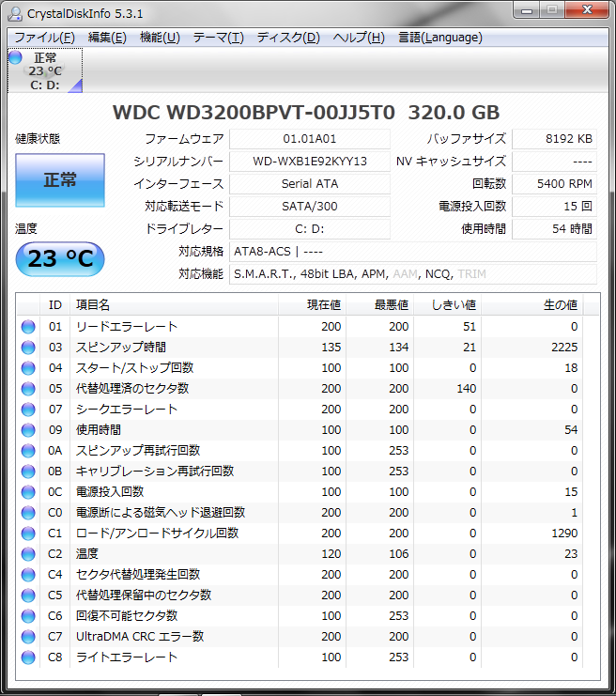Screen dimensions: 616x696
Task: Click the status orb for 0C 電源投入回数
Action: [28, 492]
